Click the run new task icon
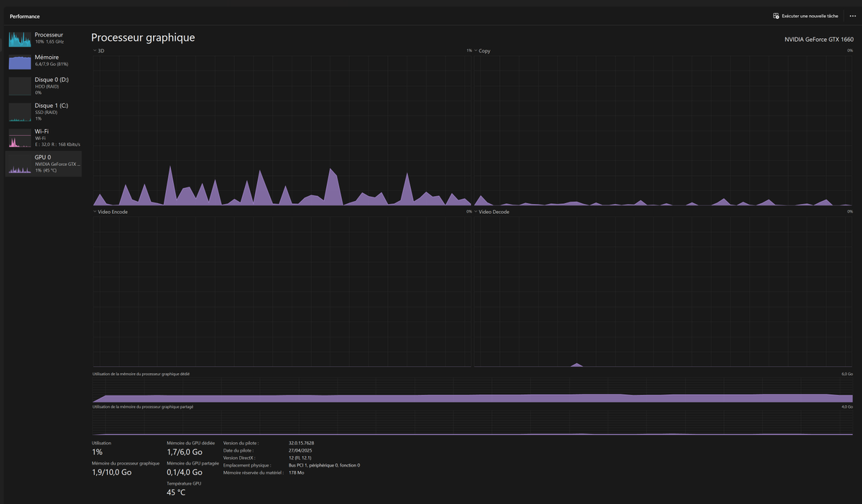This screenshot has width=862, height=504. pos(776,16)
